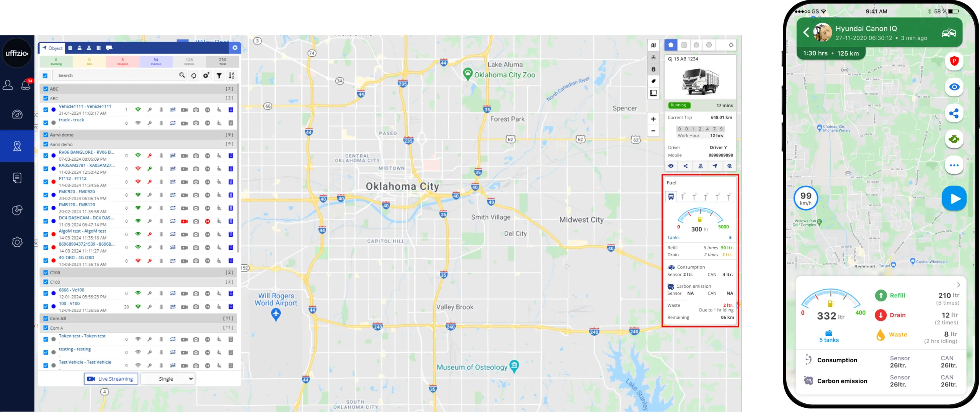980x412 pixels.
Task: Select the Stopped status filter tab
Action: coord(123,62)
